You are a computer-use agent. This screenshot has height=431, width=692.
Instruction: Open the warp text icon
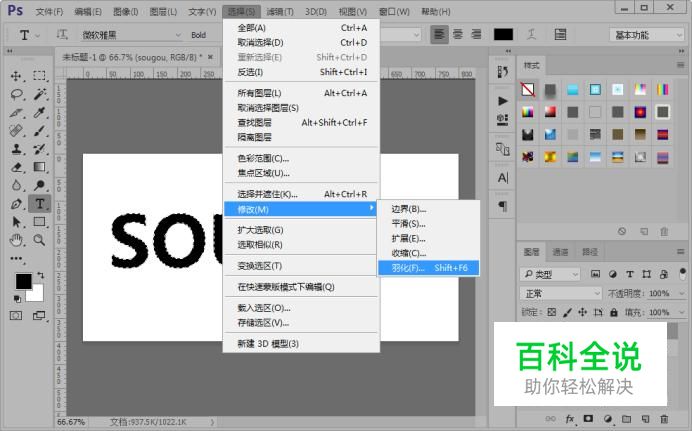(x=532, y=34)
